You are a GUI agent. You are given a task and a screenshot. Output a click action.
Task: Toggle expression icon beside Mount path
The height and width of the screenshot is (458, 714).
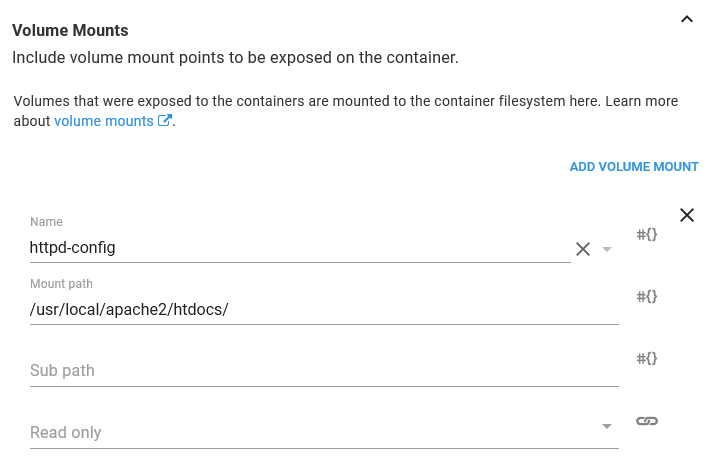pos(647,297)
